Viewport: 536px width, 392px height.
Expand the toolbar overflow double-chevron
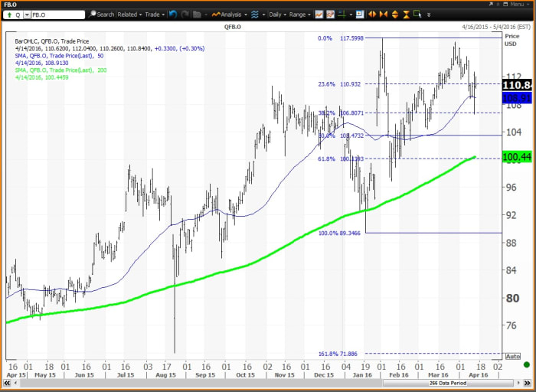[429, 15]
